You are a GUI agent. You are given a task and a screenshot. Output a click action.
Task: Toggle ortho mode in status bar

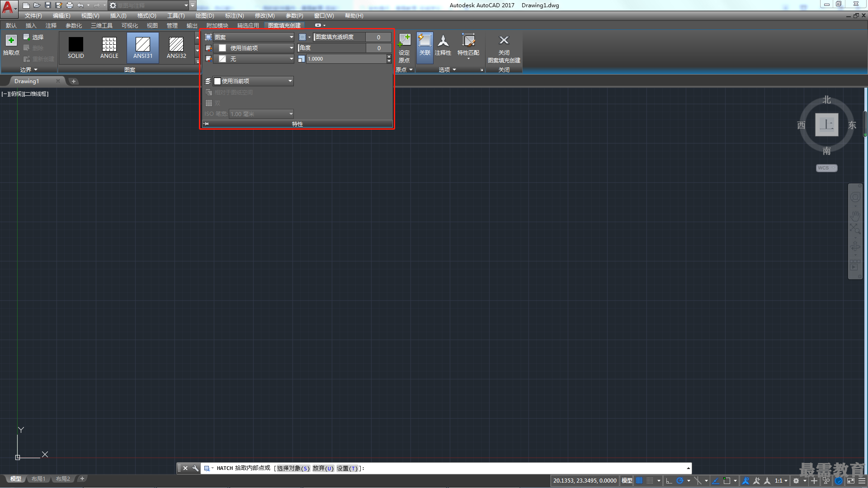point(669,481)
